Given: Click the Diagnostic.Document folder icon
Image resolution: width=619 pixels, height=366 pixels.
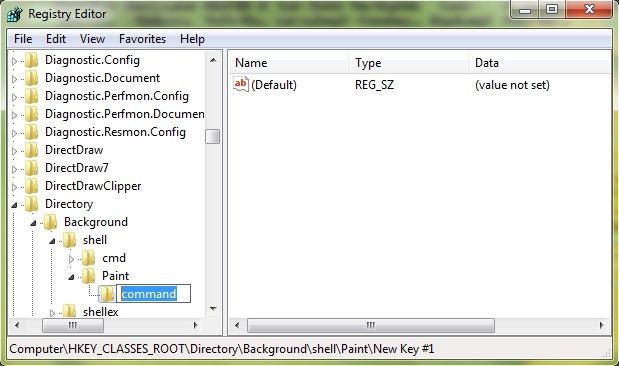Looking at the screenshot, I should tap(32, 78).
